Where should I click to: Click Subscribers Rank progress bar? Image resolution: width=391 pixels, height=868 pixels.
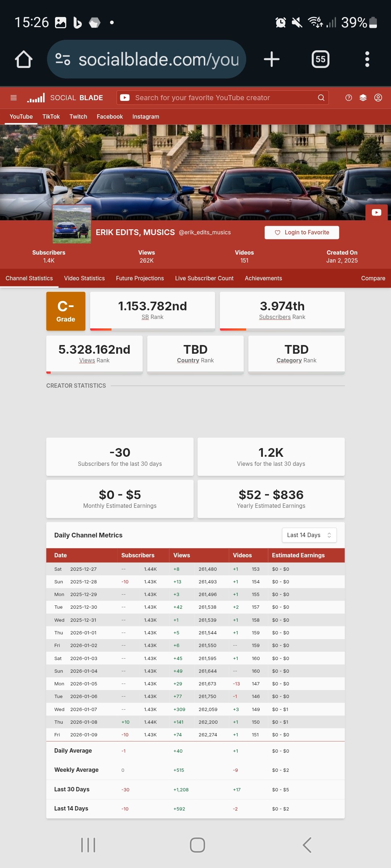click(282, 329)
